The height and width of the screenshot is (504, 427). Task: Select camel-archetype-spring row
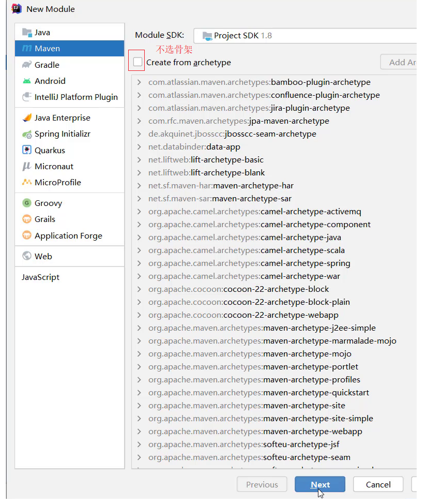pos(274,263)
